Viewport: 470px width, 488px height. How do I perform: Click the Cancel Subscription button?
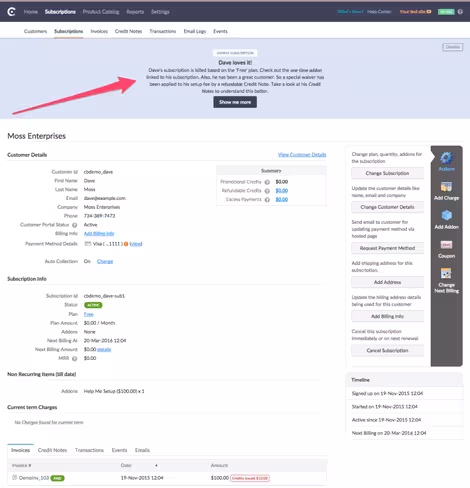point(387,351)
